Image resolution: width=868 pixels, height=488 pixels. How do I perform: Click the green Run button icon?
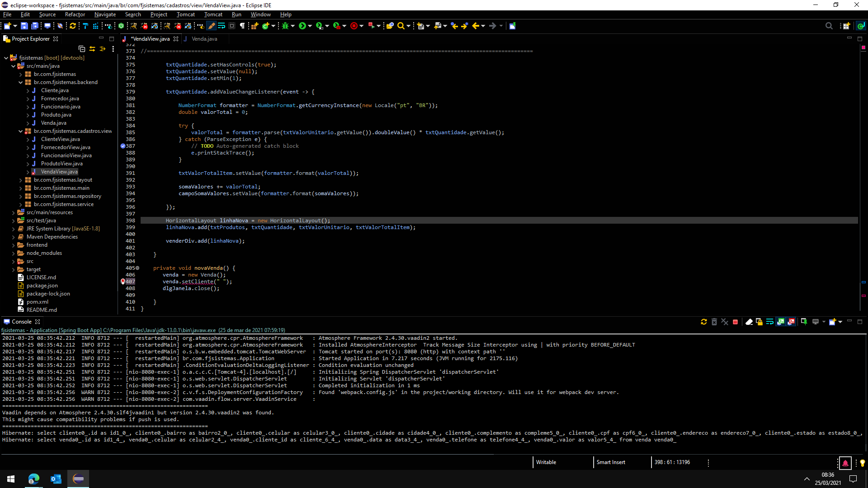pos(302,26)
